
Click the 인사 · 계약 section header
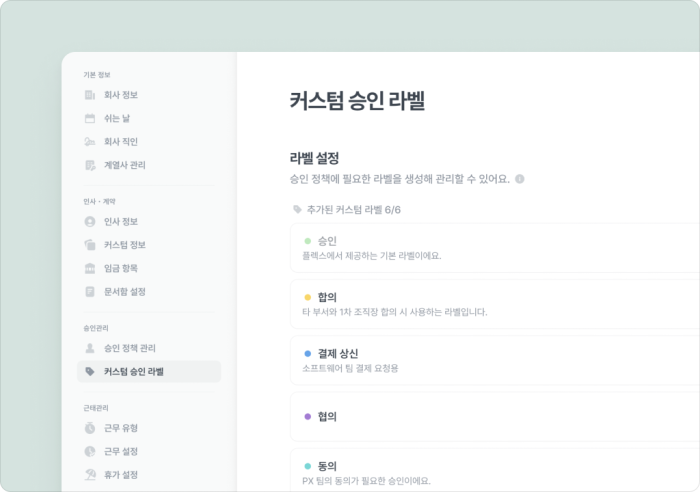coord(100,201)
